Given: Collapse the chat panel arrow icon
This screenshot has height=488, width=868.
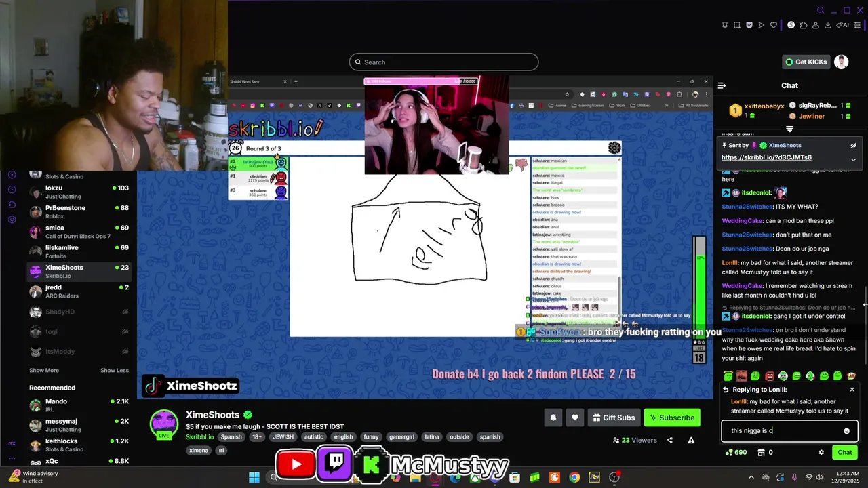Looking at the screenshot, I should [722, 85].
